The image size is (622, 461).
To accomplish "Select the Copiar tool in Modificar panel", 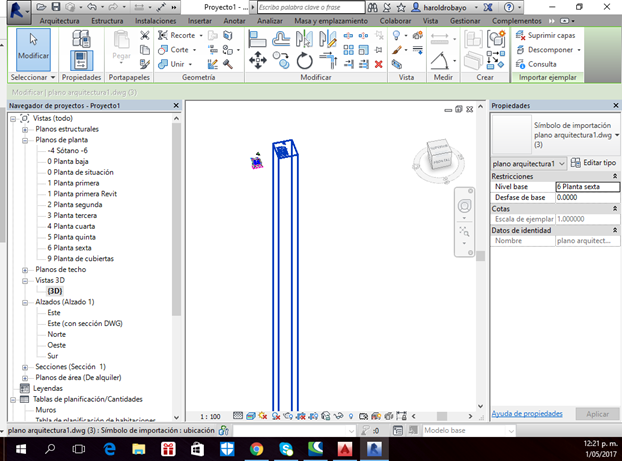I will (281, 61).
